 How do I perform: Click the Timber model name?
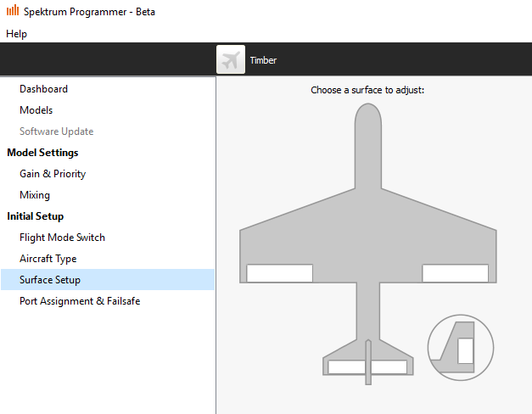pos(263,60)
